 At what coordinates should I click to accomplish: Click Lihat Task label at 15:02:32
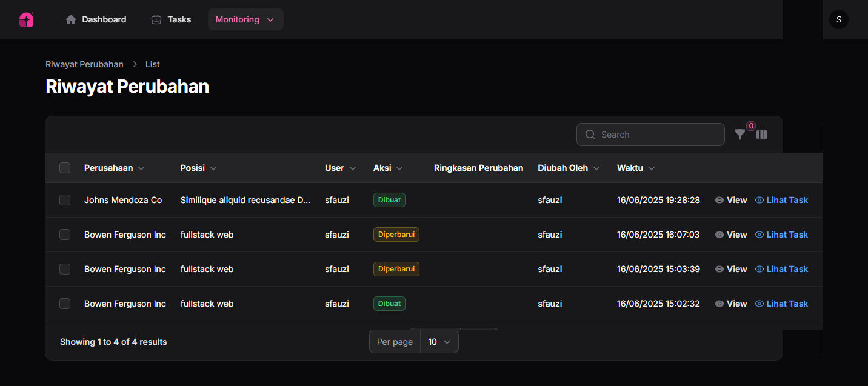(787, 304)
